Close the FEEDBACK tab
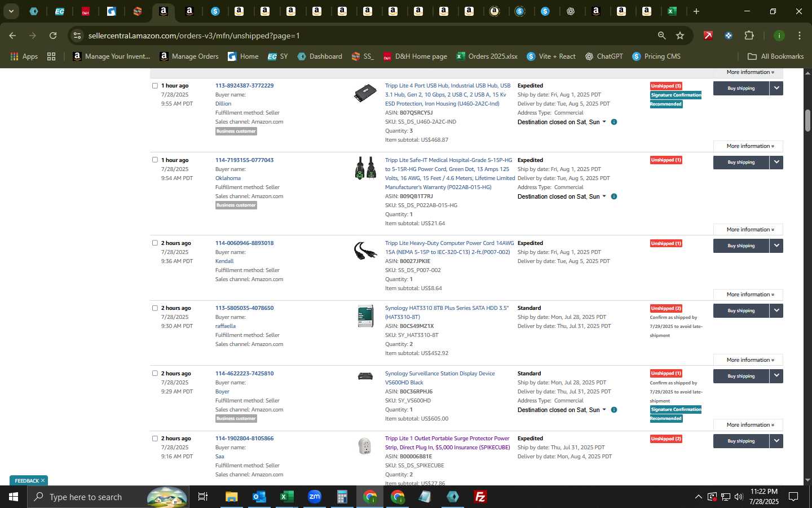This screenshot has width=812, height=508. point(42,480)
